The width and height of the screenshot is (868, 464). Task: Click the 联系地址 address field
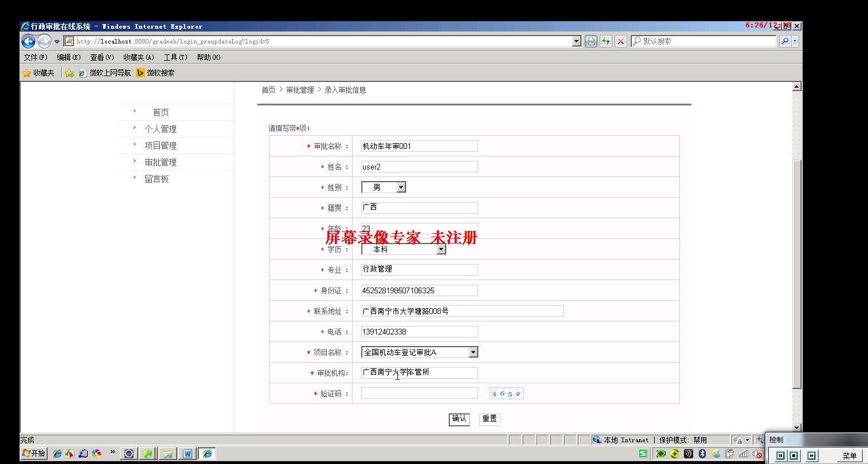pyautogui.click(x=462, y=311)
